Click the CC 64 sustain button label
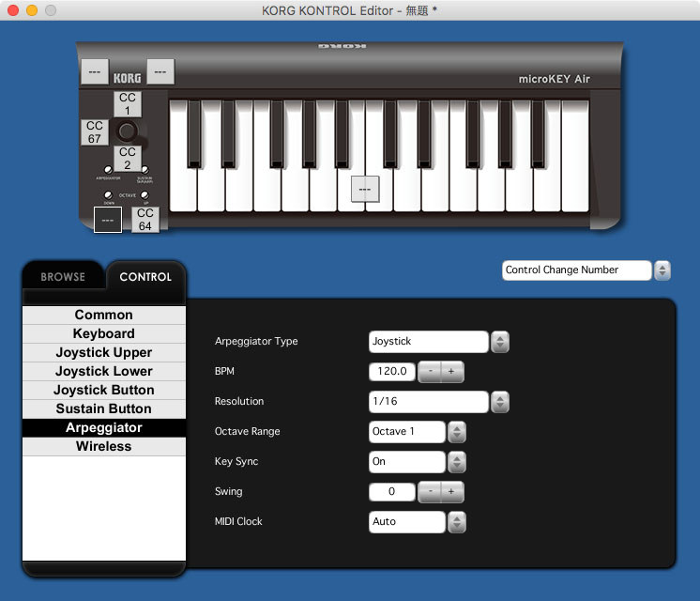The height and width of the screenshot is (601, 700). [x=145, y=220]
